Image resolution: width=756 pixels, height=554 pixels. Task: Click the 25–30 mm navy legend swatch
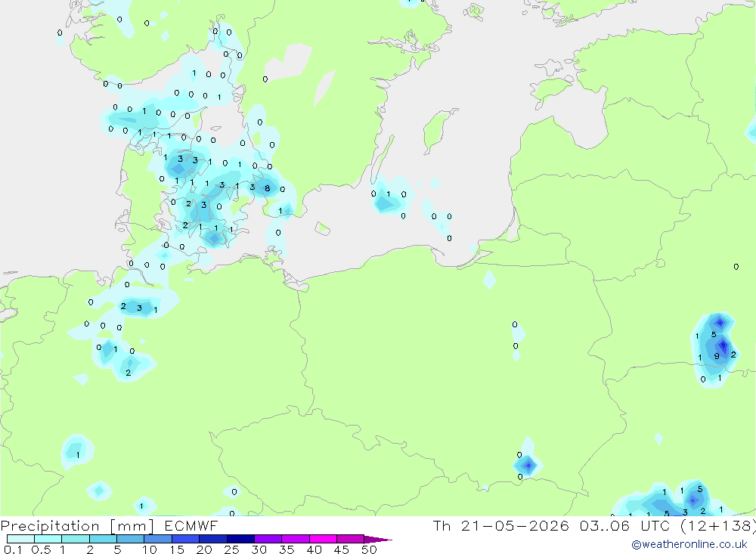240,539
